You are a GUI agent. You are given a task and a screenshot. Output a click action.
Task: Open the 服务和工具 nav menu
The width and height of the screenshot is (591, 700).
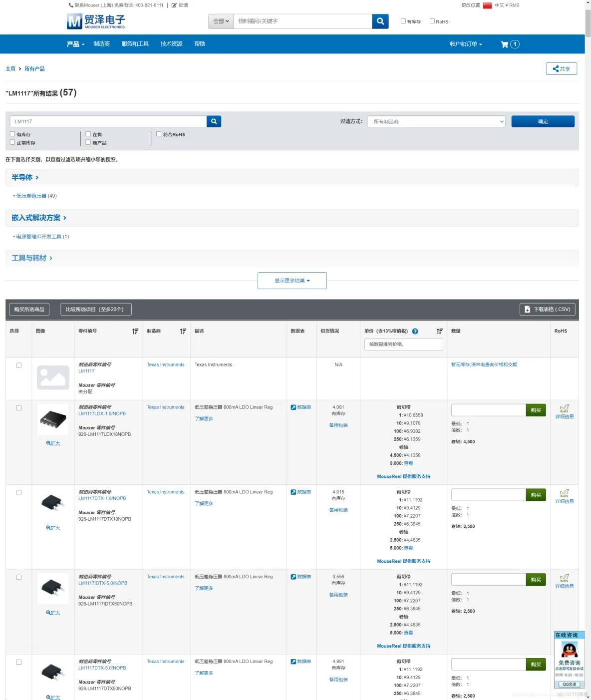(135, 44)
